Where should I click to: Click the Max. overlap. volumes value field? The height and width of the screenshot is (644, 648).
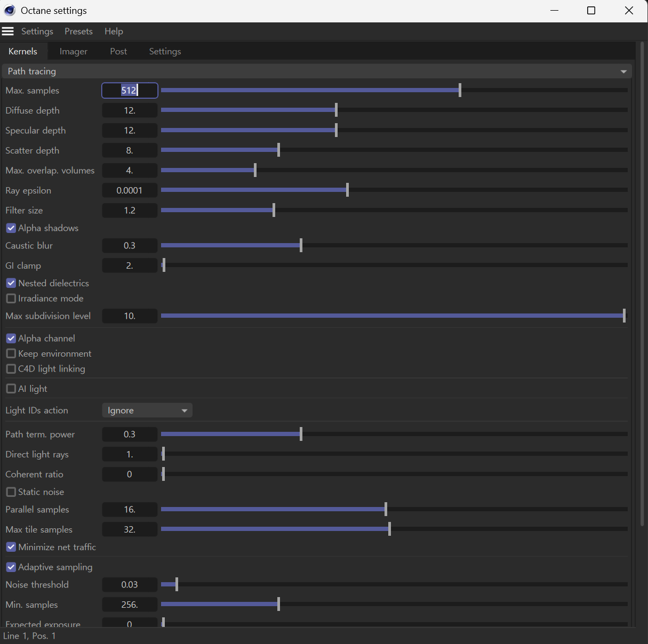[x=130, y=171]
